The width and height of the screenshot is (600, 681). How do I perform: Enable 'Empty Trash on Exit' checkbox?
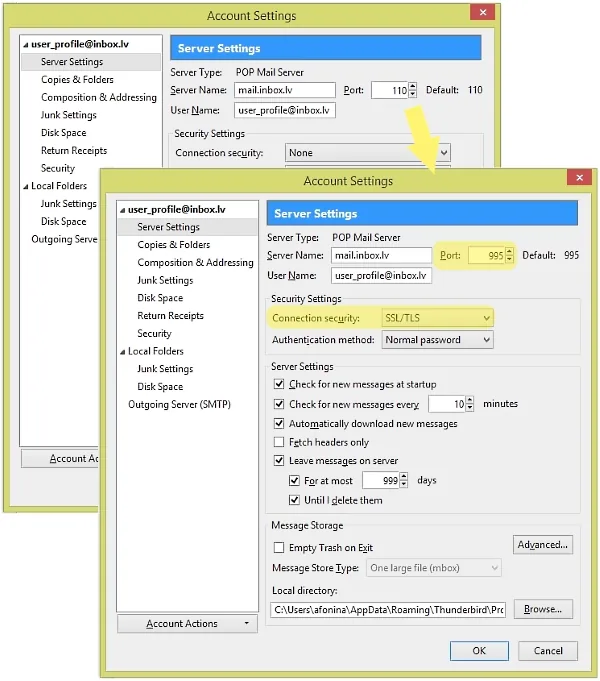click(x=279, y=547)
